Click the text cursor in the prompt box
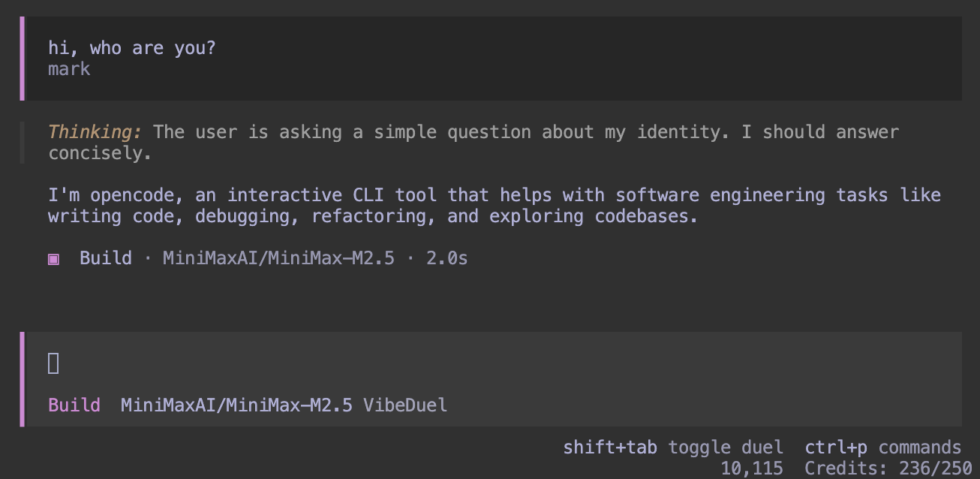The image size is (980, 479). point(53,364)
